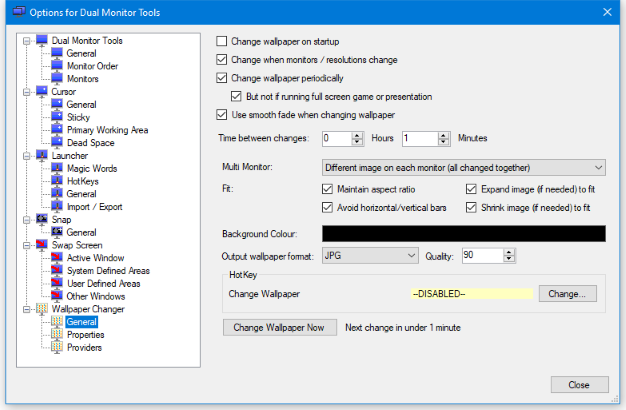
Task: Collapse the Snap tree node
Action: [27, 220]
